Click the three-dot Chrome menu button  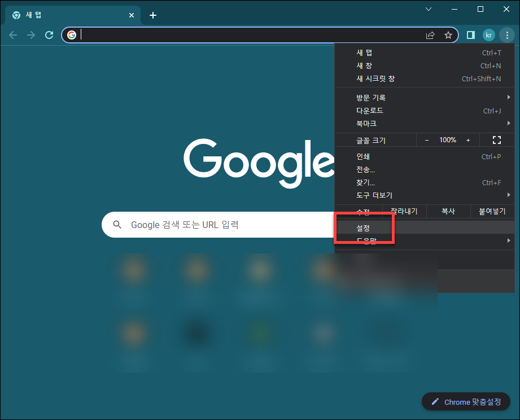point(507,35)
